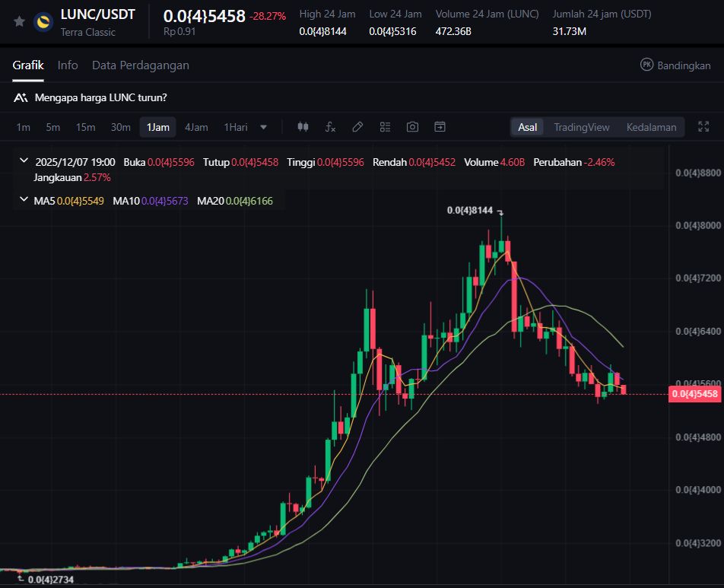
Task: Switch chart mode to TradingView
Action: coord(581,127)
